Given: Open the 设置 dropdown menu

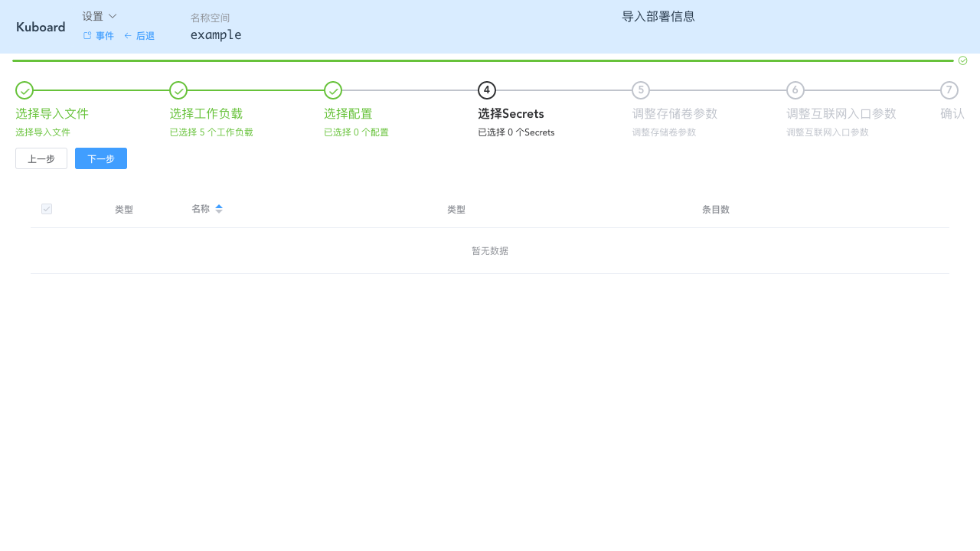Looking at the screenshot, I should 92,15.
